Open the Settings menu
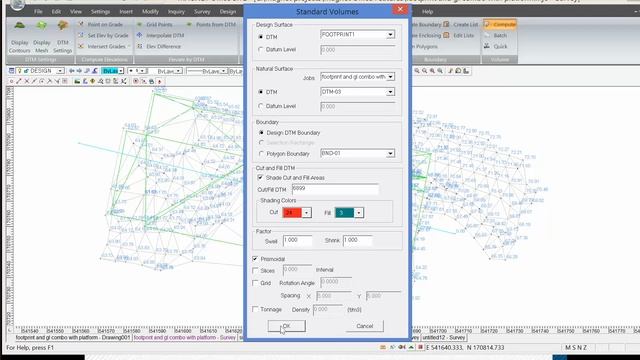The width and height of the screenshot is (640, 360). click(100, 11)
